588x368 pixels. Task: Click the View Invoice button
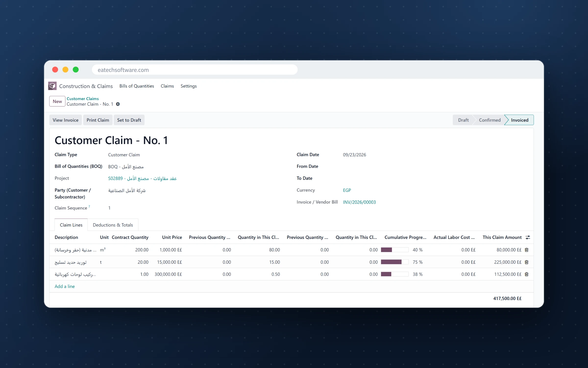pyautogui.click(x=65, y=120)
